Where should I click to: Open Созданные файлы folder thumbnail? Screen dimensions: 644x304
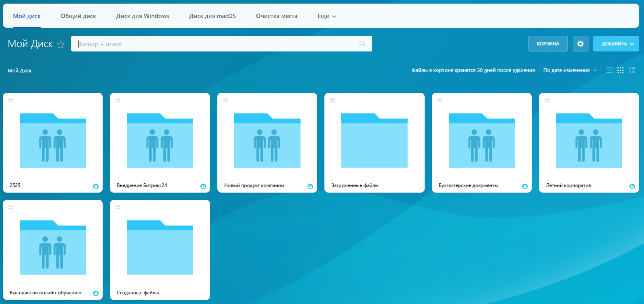[x=160, y=247]
